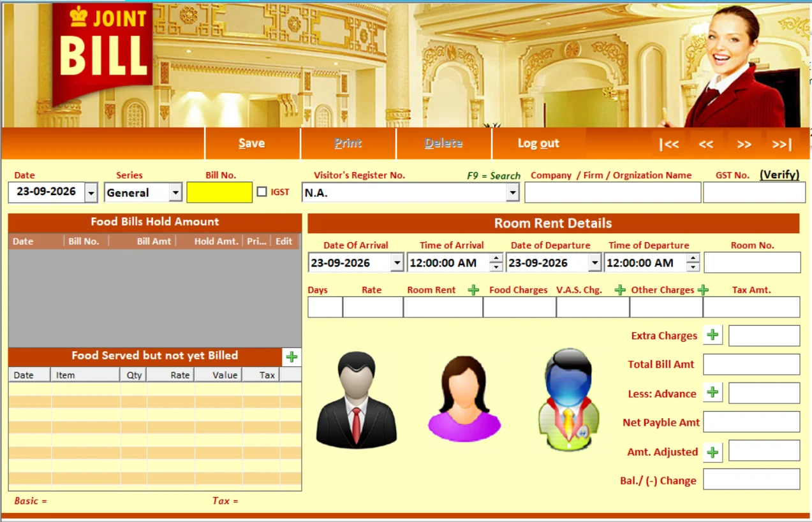Image resolution: width=812 pixels, height=522 pixels.
Task: Click the green plus next to Other Charges
Action: (703, 290)
